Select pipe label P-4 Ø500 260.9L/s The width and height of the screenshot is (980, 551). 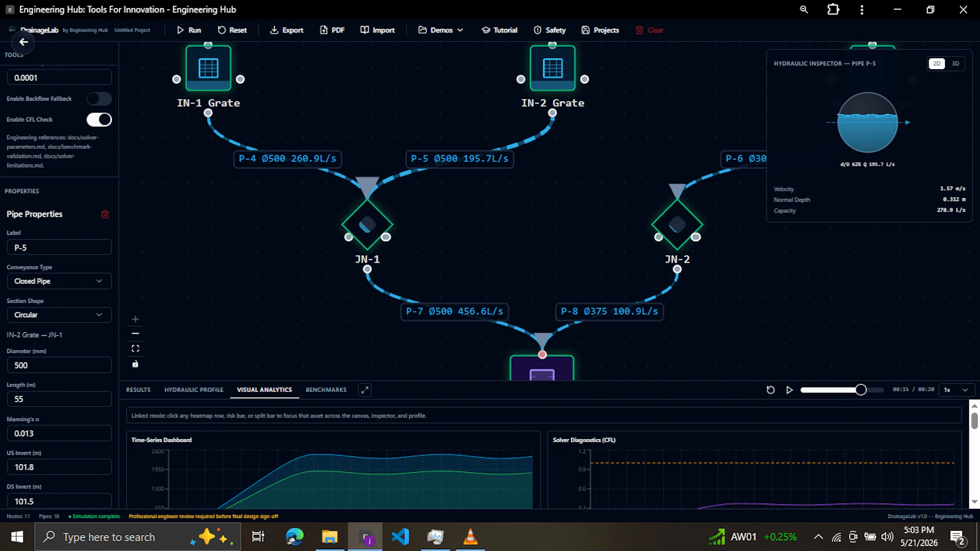(287, 159)
